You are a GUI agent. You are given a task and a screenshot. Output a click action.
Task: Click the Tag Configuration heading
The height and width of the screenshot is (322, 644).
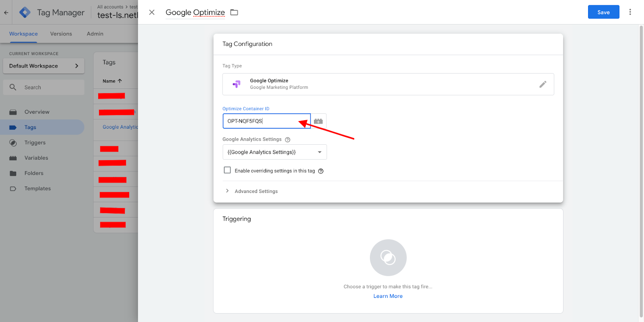click(x=247, y=44)
